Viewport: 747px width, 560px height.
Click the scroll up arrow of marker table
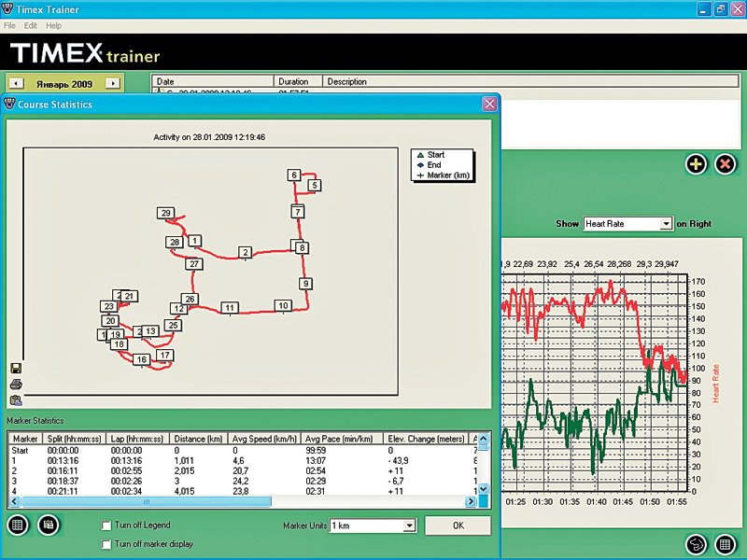click(x=483, y=439)
